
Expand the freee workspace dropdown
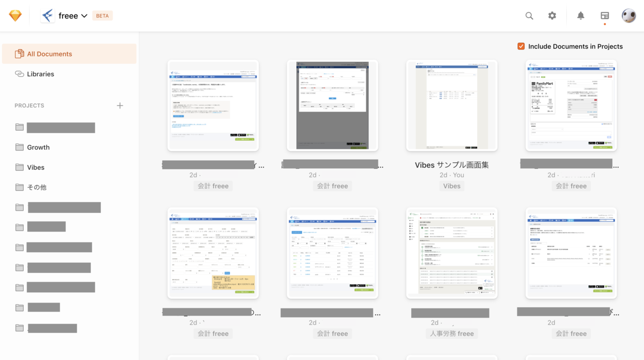(x=84, y=16)
